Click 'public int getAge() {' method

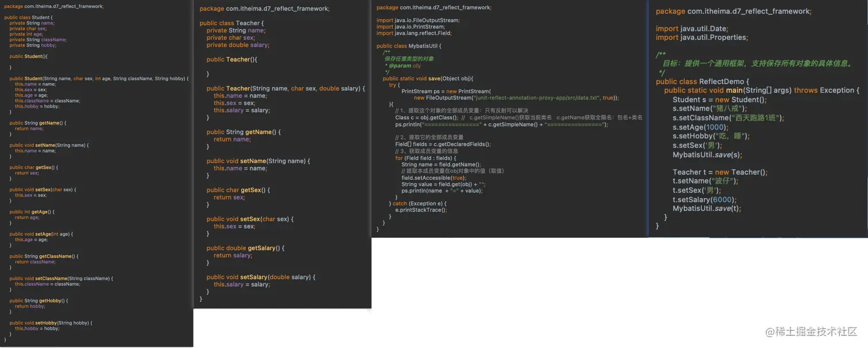coord(32,212)
